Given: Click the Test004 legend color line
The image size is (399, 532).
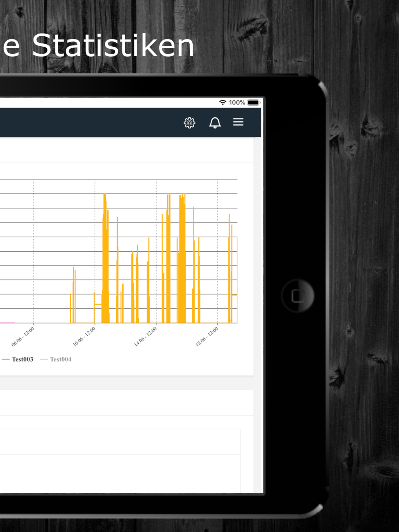Looking at the screenshot, I should coord(44,359).
